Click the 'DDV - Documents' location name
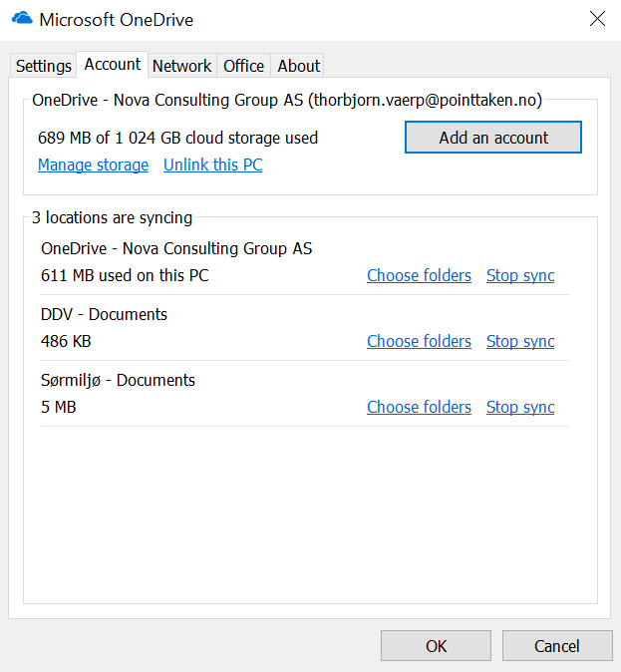 (x=104, y=315)
